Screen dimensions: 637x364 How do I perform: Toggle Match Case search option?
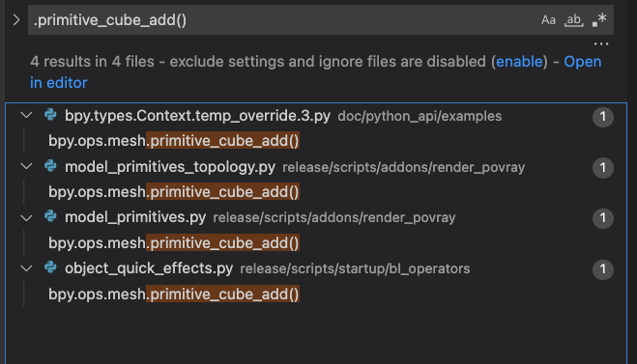pyautogui.click(x=548, y=20)
